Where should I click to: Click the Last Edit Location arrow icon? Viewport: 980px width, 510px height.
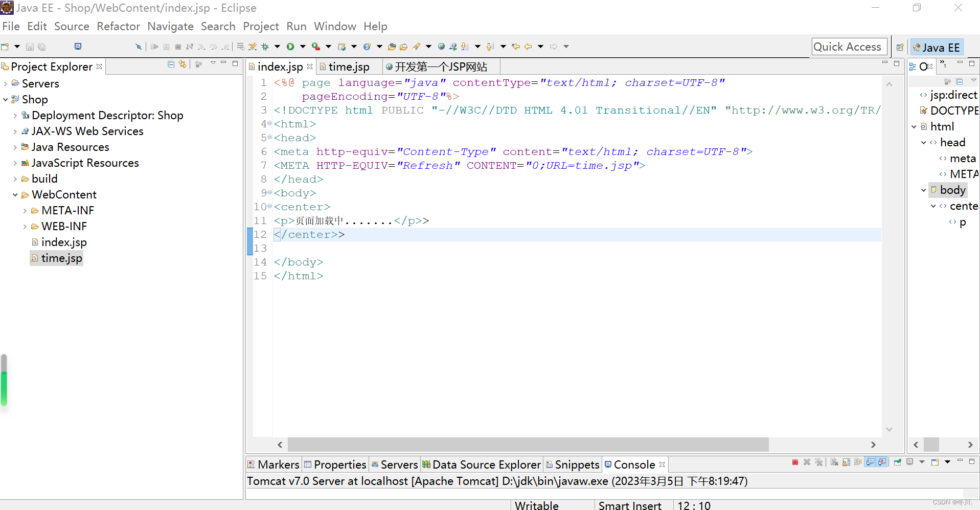[x=516, y=47]
